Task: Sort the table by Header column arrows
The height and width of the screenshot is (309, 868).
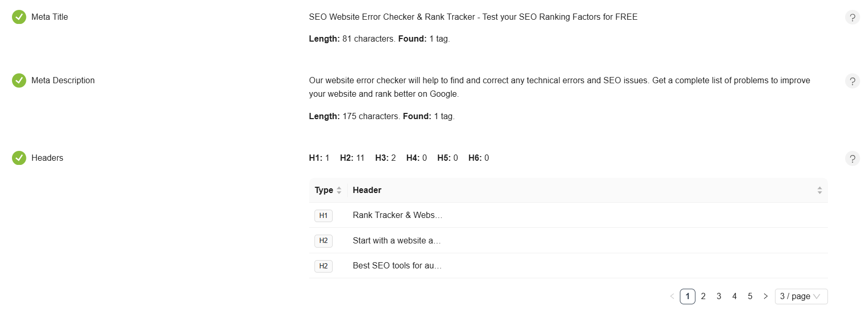Action: click(x=819, y=190)
